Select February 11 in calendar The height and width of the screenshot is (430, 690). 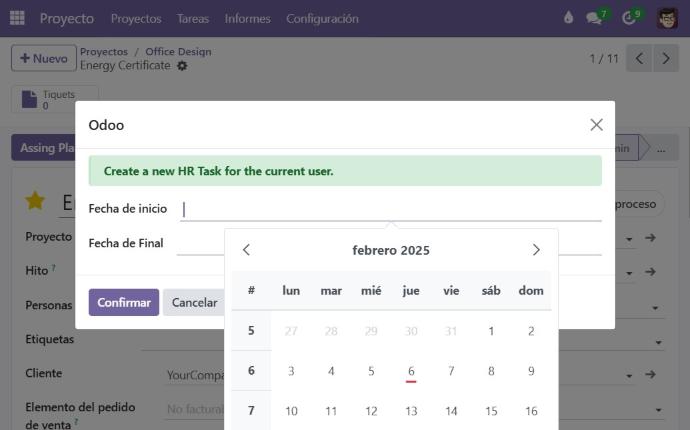pyautogui.click(x=331, y=411)
